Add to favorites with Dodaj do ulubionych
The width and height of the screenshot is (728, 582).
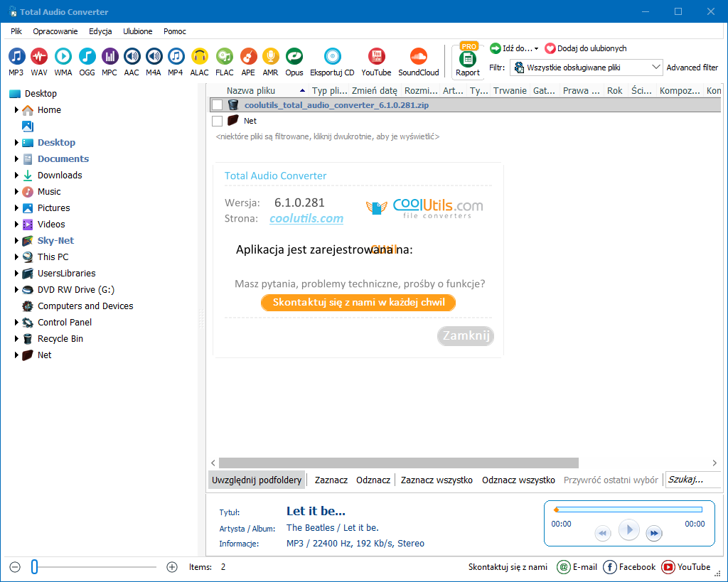point(586,48)
